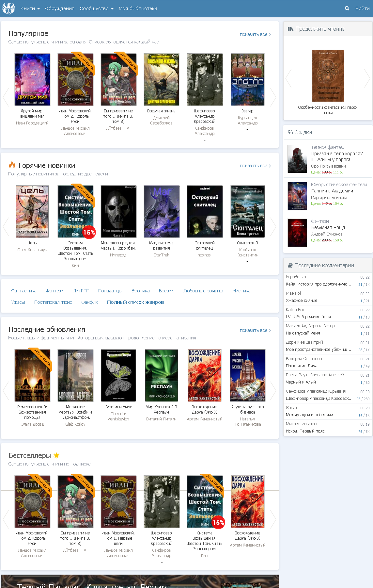The height and width of the screenshot is (588, 373).
Task: Expand the Книги dropdown menu
Action: click(x=30, y=8)
